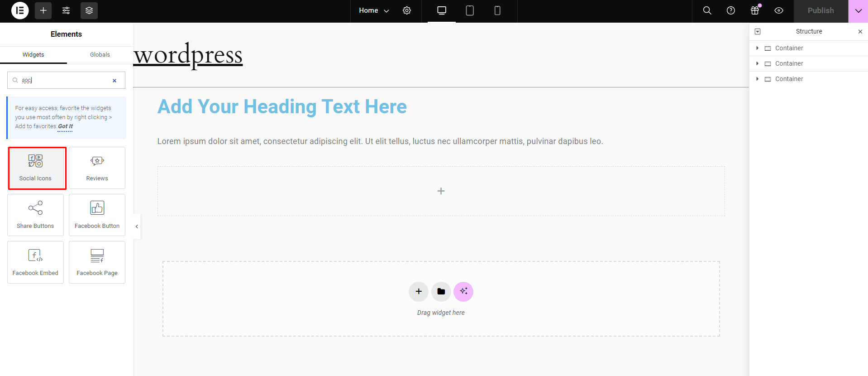Viewport: 868px width, 376px height.
Task: Select the Widgets tab
Action: 33,55
